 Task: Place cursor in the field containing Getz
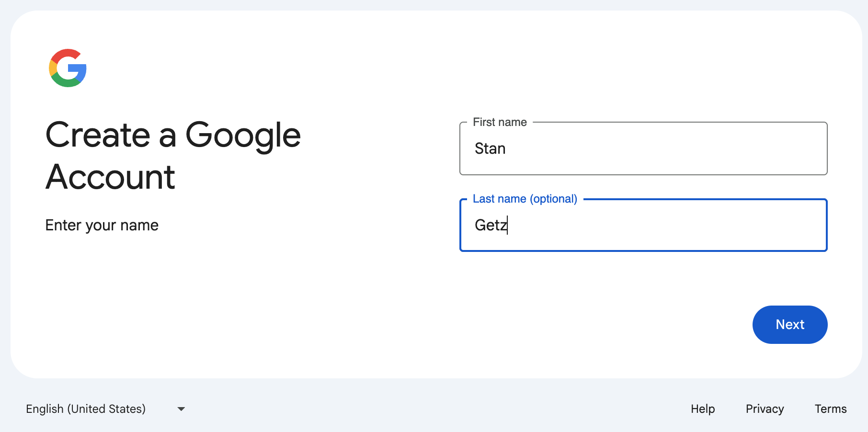tap(643, 225)
